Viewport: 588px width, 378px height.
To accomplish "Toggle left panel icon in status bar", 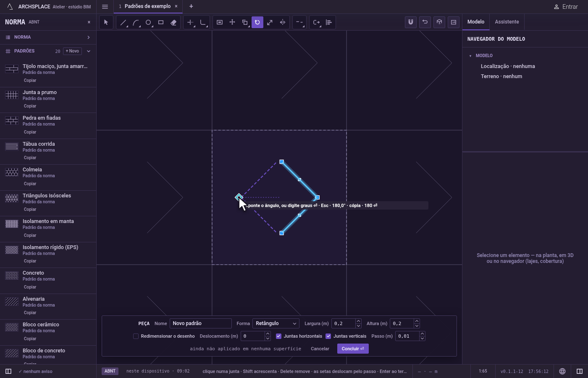I will point(8,371).
